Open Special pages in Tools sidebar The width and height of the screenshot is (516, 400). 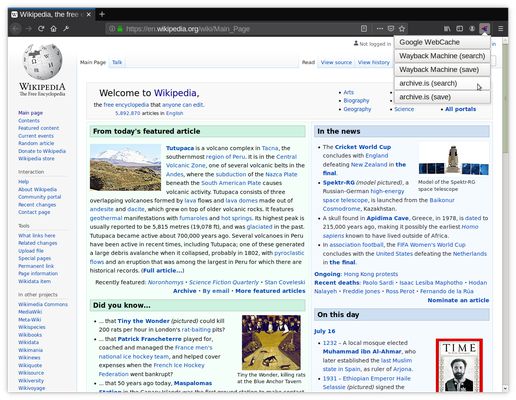(35, 258)
